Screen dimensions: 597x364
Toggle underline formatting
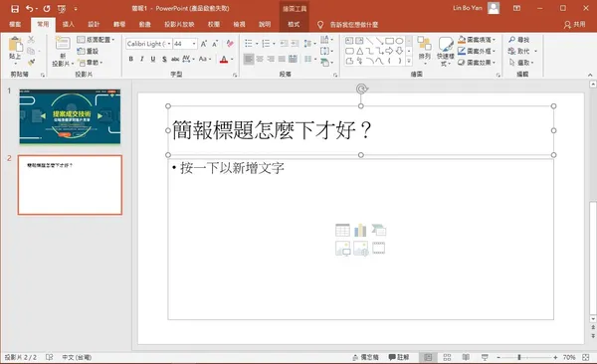tap(153, 59)
